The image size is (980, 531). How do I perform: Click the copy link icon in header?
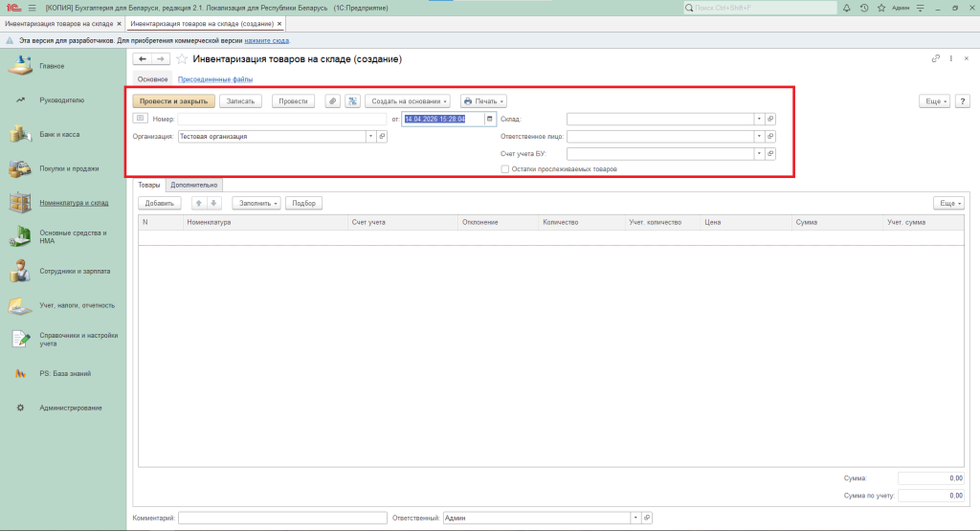pos(936,59)
